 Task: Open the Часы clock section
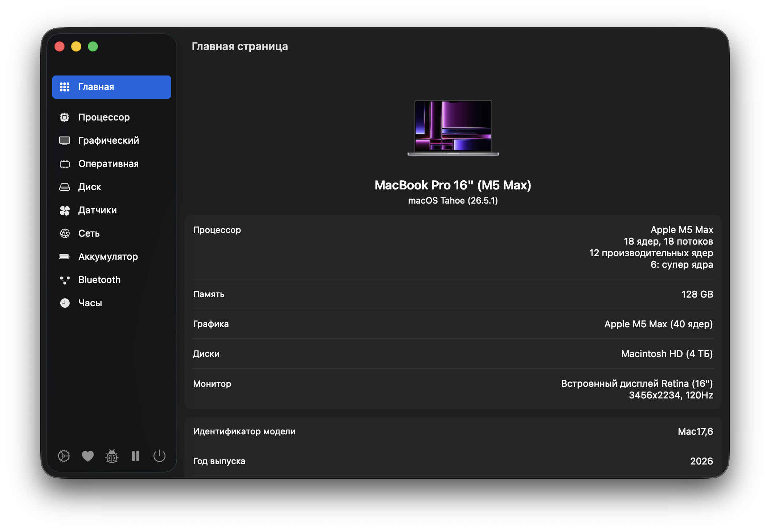point(112,303)
